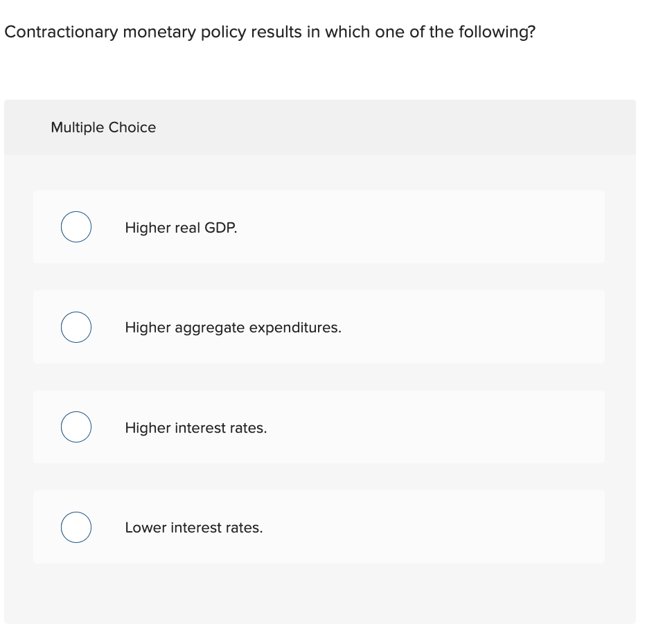Viewport: 672px width, 626px height.
Task: Select the radio button for Higher interest rates
Action: [76, 427]
